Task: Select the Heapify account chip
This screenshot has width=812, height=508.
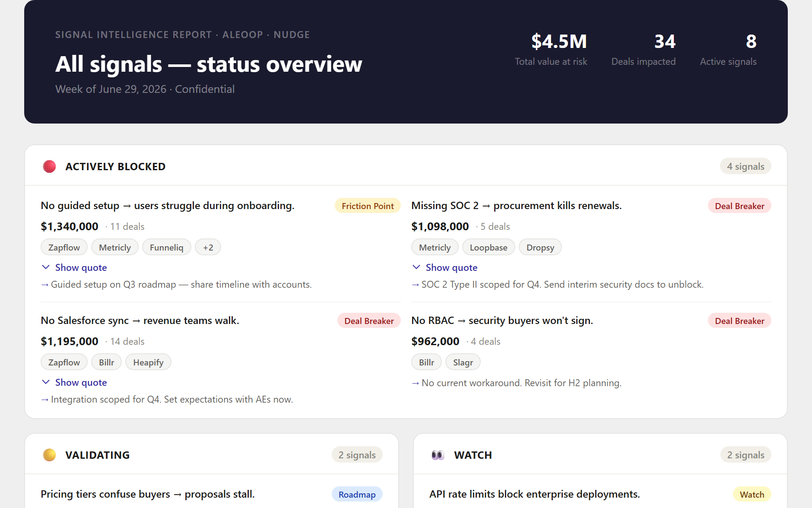Action: 148,362
